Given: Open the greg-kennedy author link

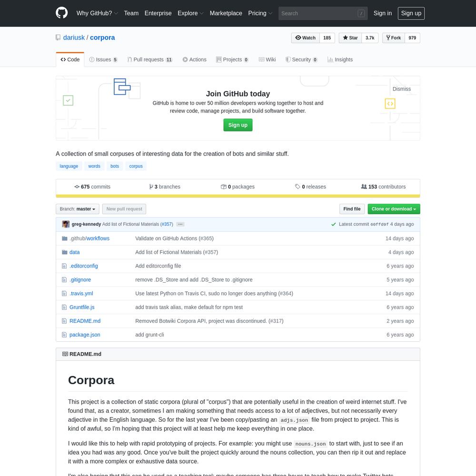Looking at the screenshot, I should tap(86, 224).
